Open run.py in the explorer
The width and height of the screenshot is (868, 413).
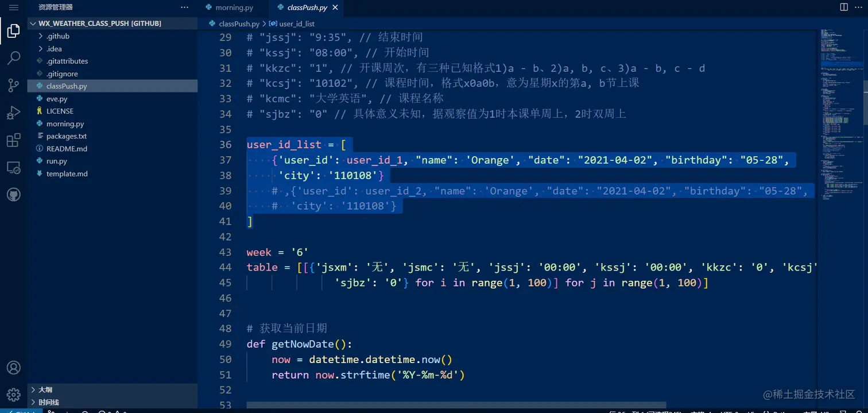click(x=112, y=161)
